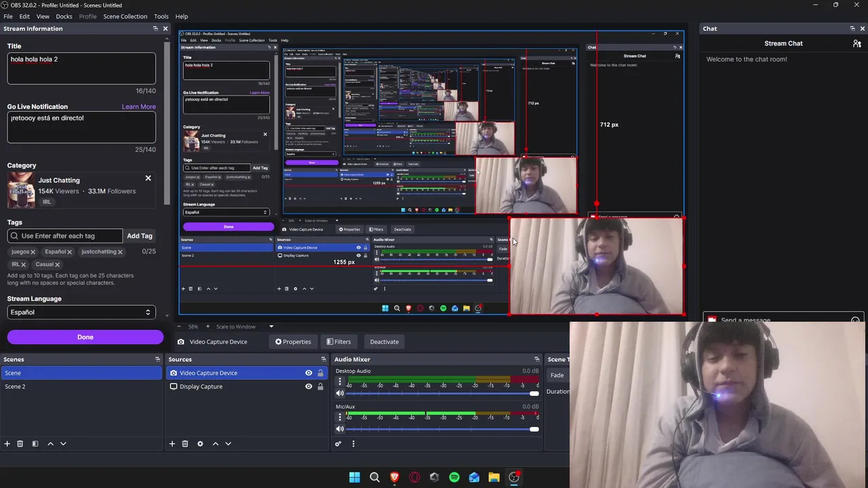This screenshot has width=868, height=488.
Task: Move source up with Sources up arrow
Action: tap(216, 444)
